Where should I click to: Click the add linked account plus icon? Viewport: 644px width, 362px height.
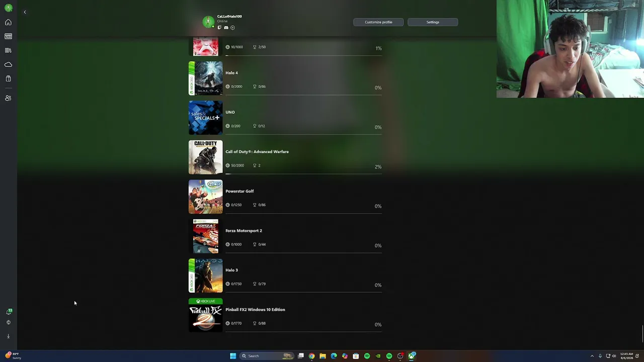232,28
